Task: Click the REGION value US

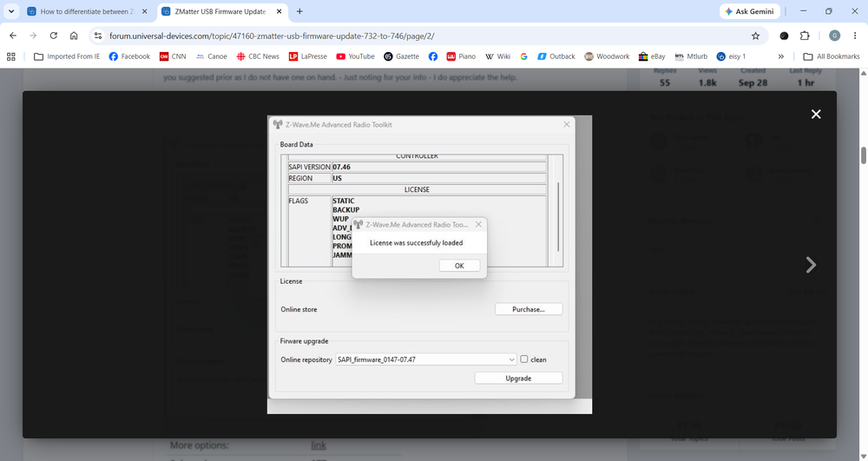Action: pos(337,178)
